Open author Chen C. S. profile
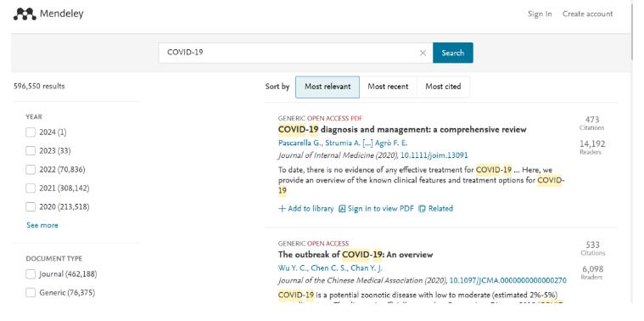Viewport: 644px width, 321px height. pyautogui.click(x=328, y=268)
